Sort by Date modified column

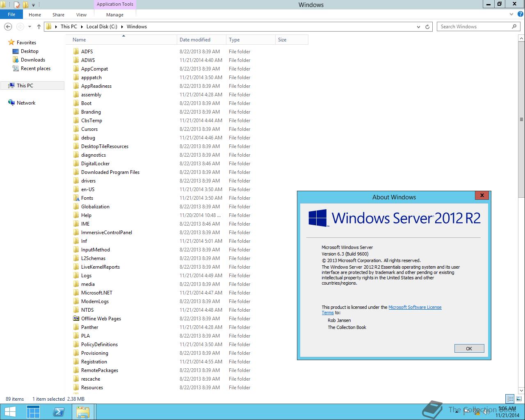(x=201, y=40)
